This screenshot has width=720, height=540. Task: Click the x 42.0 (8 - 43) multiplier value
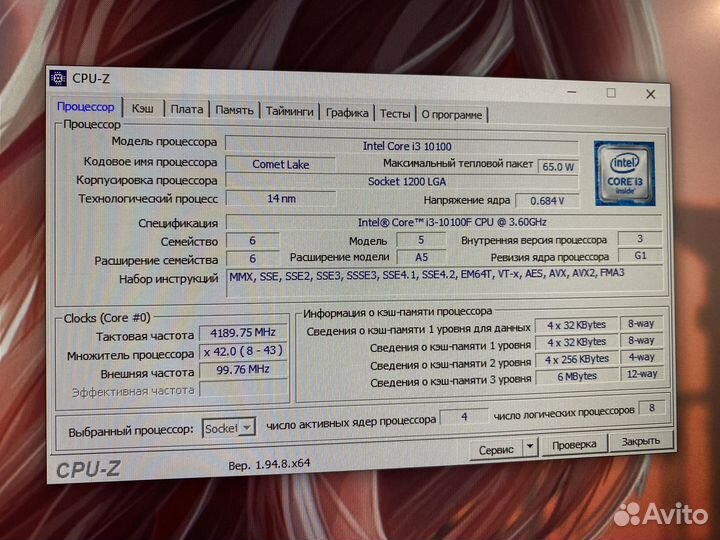[x=243, y=351]
